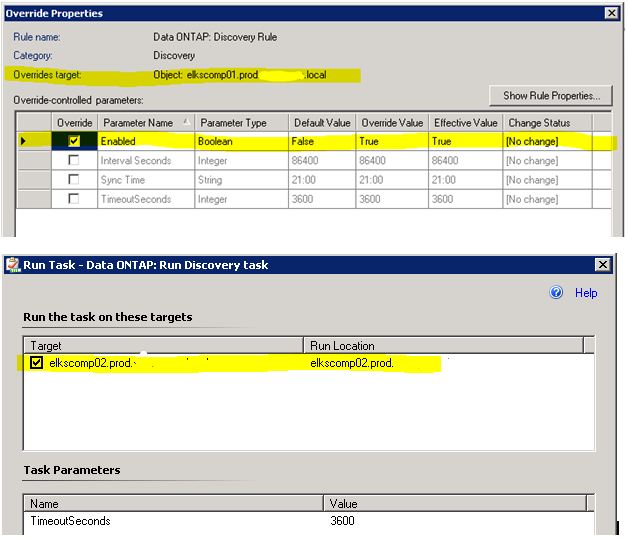This screenshot has height=539, width=628.
Task: Click the Parameter Type column header
Action: tap(235, 123)
